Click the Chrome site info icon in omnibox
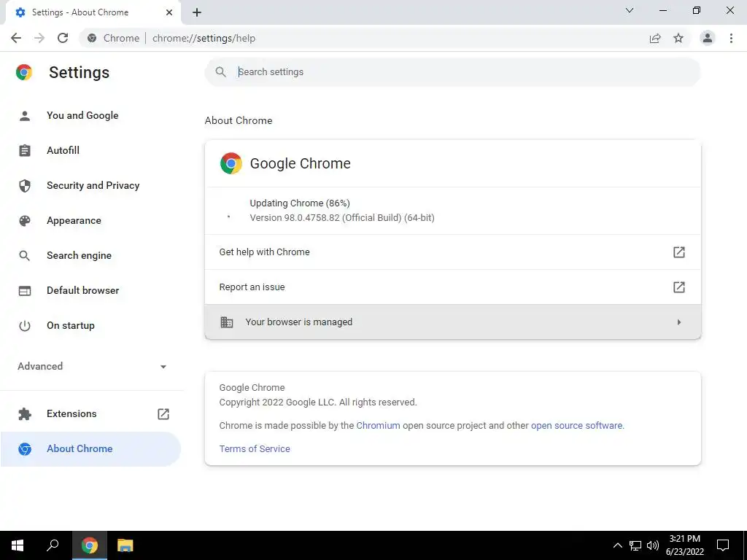747x560 pixels. [92, 38]
